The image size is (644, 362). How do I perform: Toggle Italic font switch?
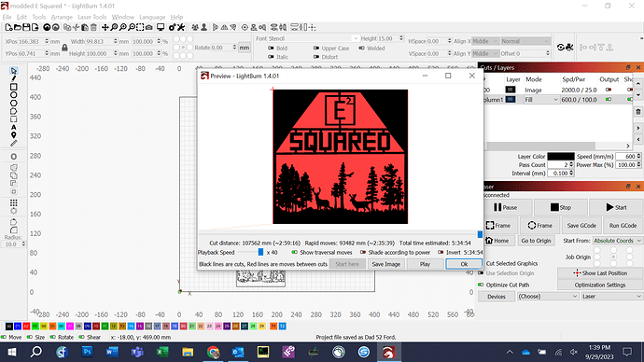pos(271,57)
